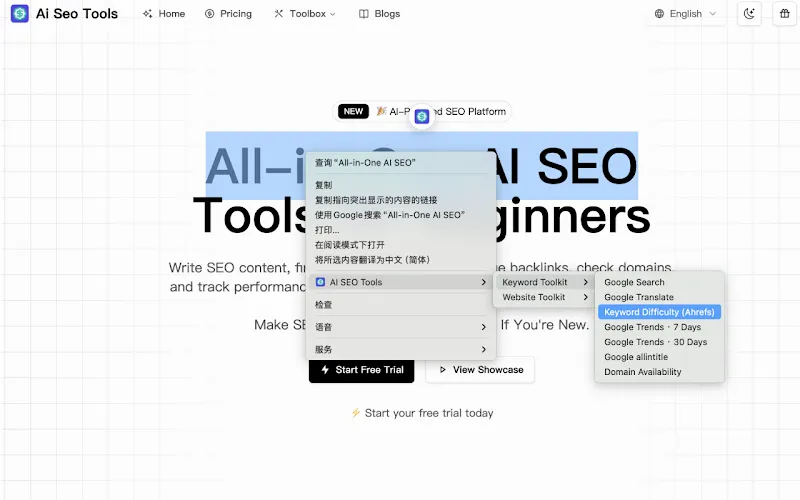Select Keyword Difficulty (Ahrefs) menu item

pyautogui.click(x=659, y=312)
